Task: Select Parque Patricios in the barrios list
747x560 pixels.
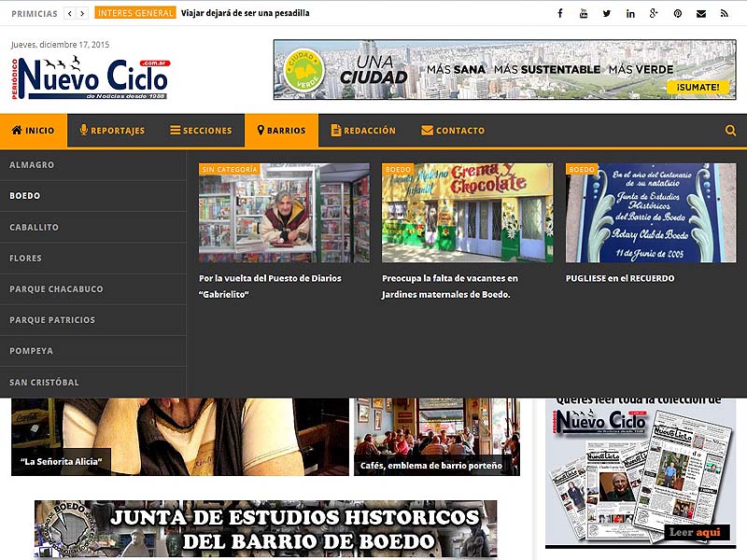Action: 92,320
